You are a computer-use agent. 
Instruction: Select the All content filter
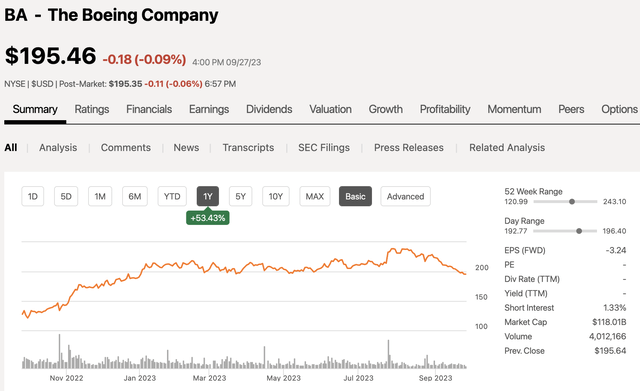pos(11,148)
